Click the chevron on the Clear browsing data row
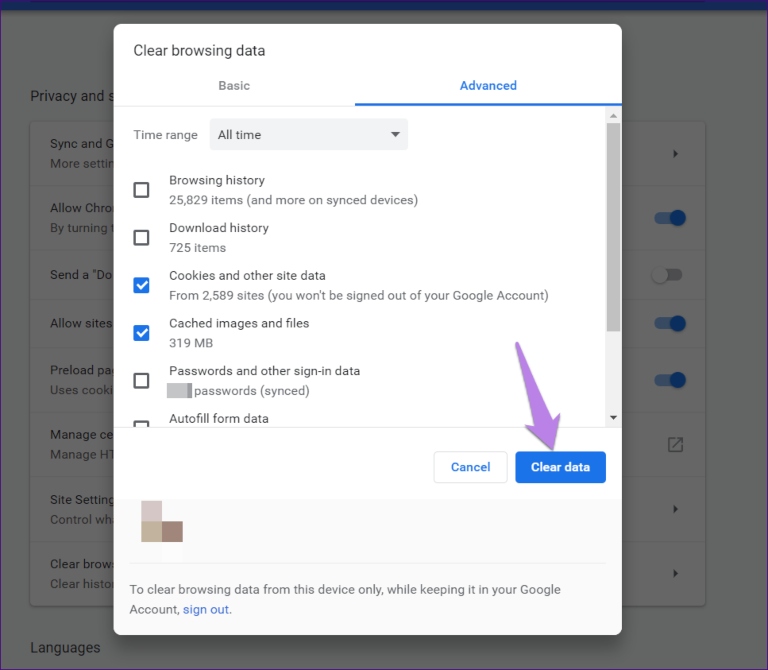Image resolution: width=768 pixels, height=670 pixels. click(675, 573)
